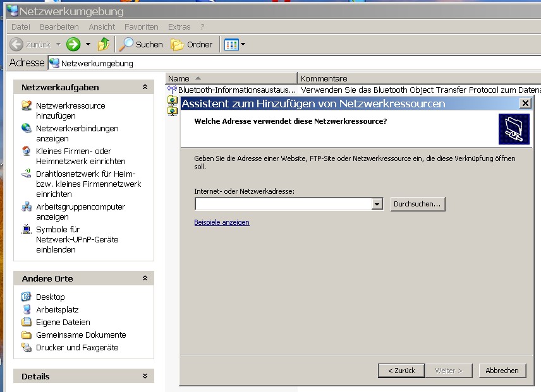Image resolution: width=541 pixels, height=392 pixels.
Task: Click the green forward arrow icon
Action: tap(73, 44)
